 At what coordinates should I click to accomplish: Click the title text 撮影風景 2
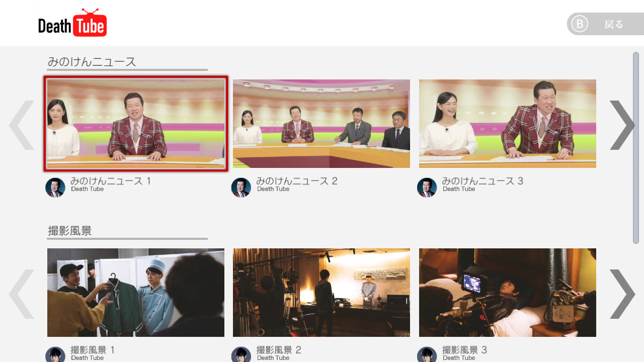point(279,350)
